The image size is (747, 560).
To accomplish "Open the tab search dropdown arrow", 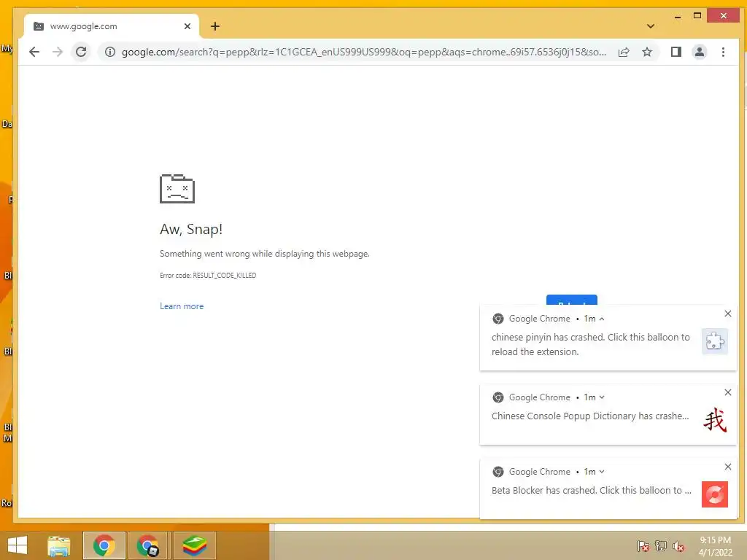I will tap(650, 26).
